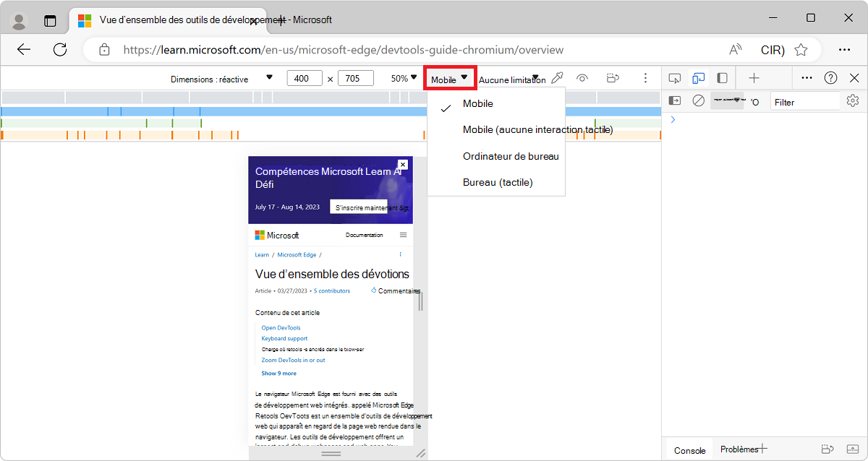
Task: Click the Learn breadcrumb link
Action: point(262,254)
